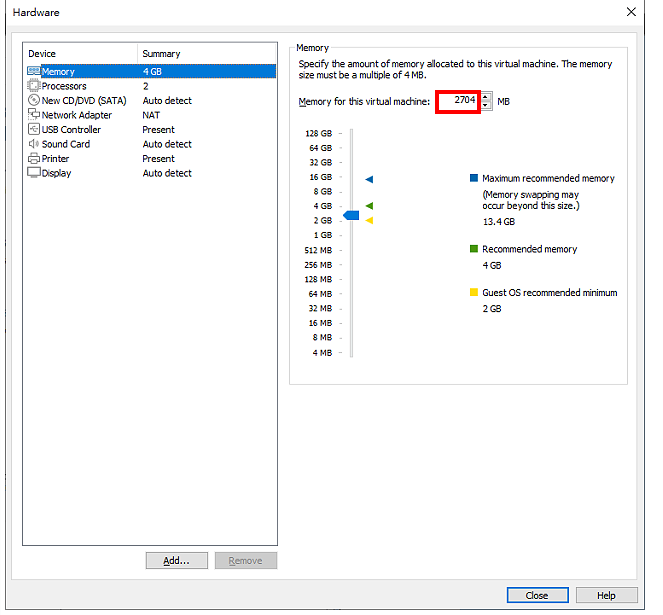
Task: Click yellow guest OS minimum marker
Action: click(369, 220)
